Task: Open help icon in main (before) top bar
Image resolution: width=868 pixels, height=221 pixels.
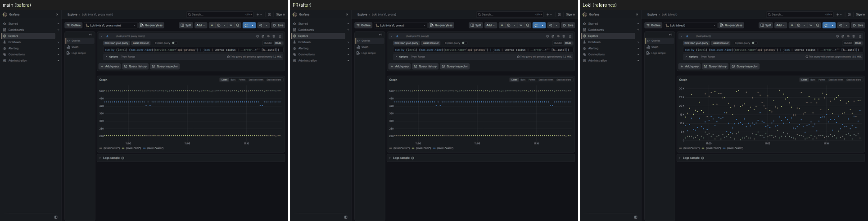Action: [x=269, y=14]
